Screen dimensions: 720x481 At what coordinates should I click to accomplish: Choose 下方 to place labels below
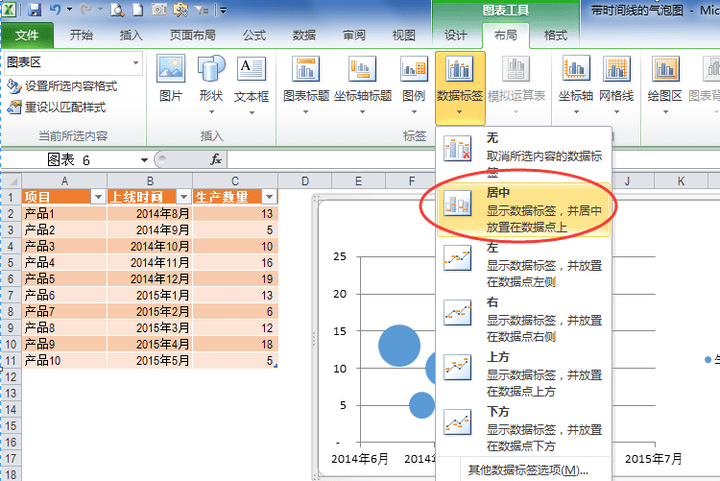(x=523, y=428)
